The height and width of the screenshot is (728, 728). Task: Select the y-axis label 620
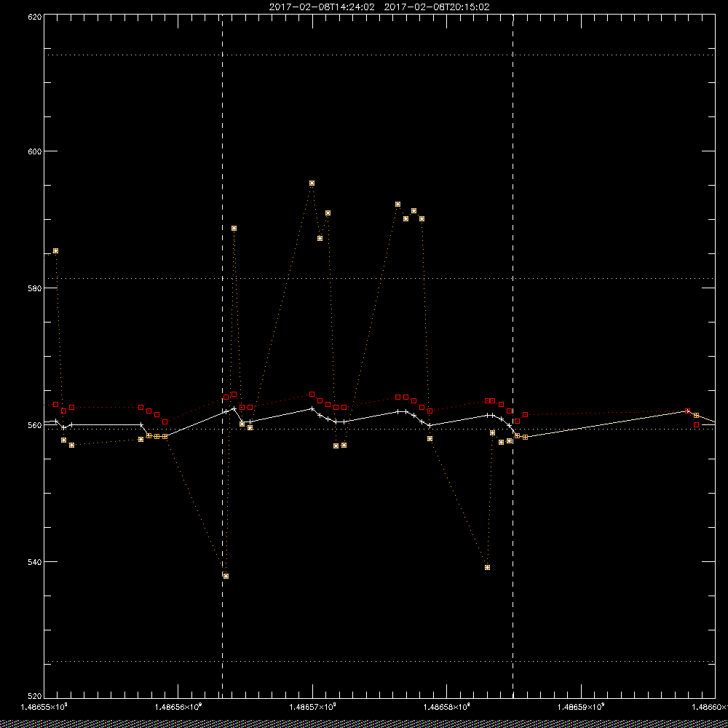[35, 17]
